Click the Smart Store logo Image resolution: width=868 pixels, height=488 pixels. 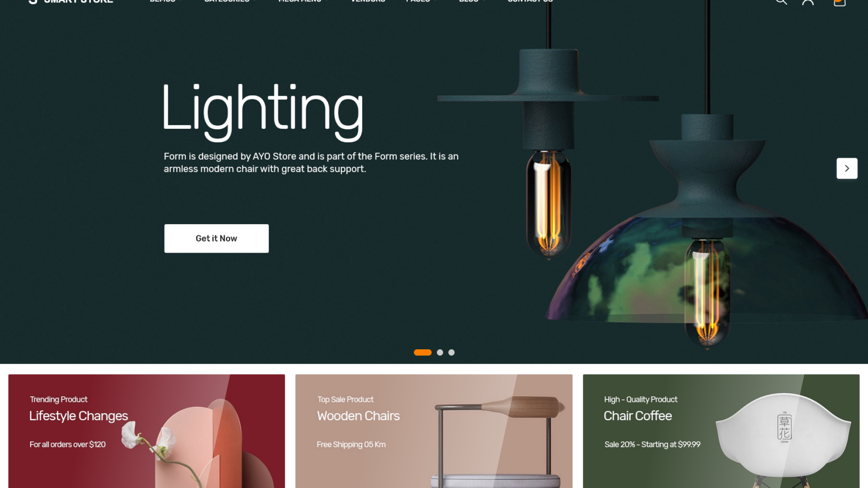tap(71, 1)
